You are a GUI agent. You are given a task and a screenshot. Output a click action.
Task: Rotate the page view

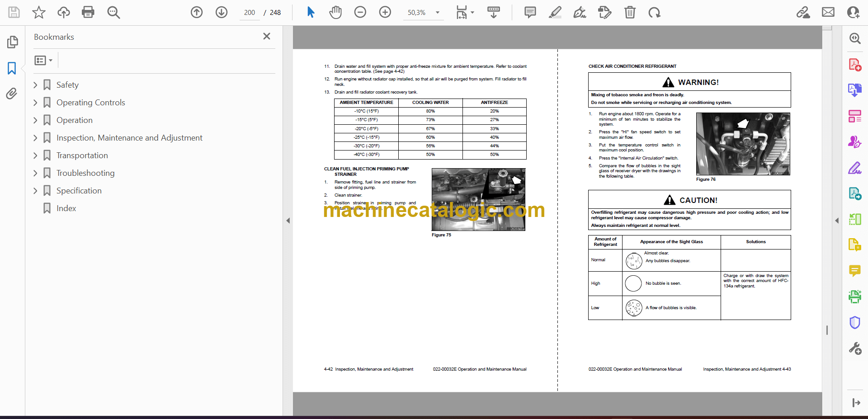pos(654,12)
